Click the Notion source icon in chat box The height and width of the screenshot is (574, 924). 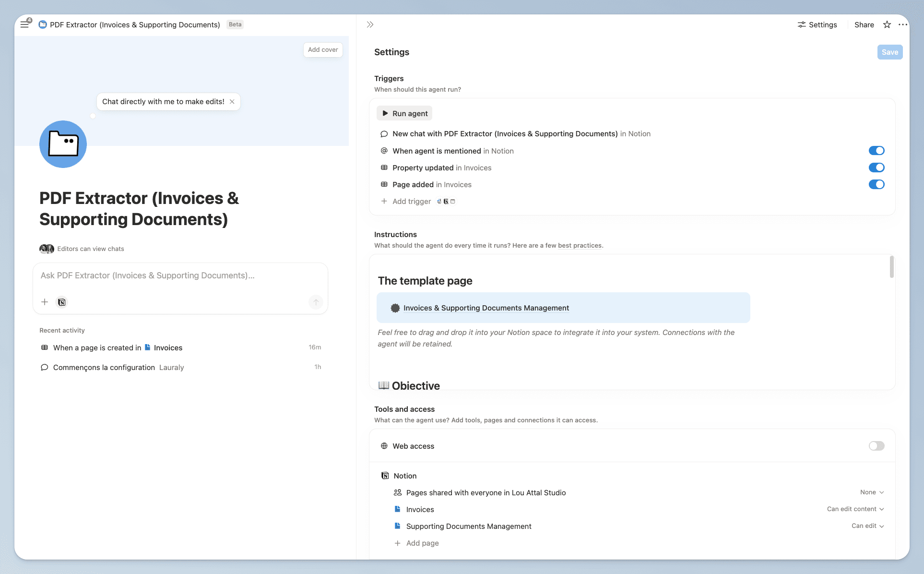(x=62, y=302)
